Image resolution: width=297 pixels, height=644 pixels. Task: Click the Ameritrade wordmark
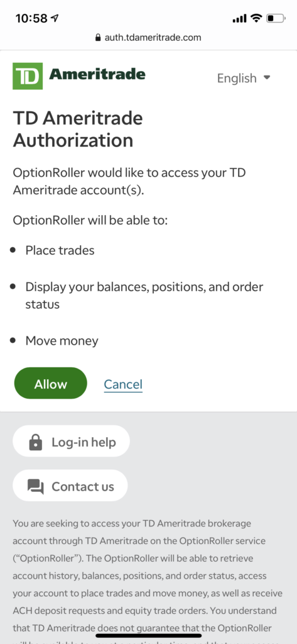[97, 75]
